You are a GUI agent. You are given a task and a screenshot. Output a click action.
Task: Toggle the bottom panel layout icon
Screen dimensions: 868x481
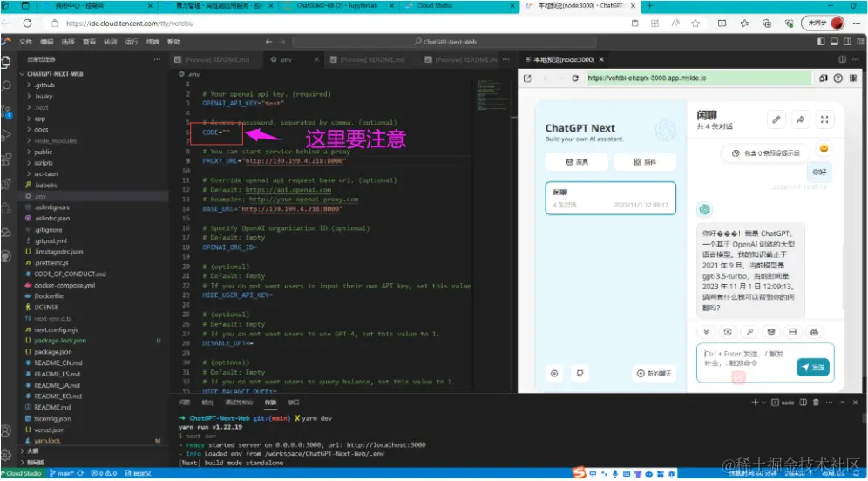click(834, 42)
